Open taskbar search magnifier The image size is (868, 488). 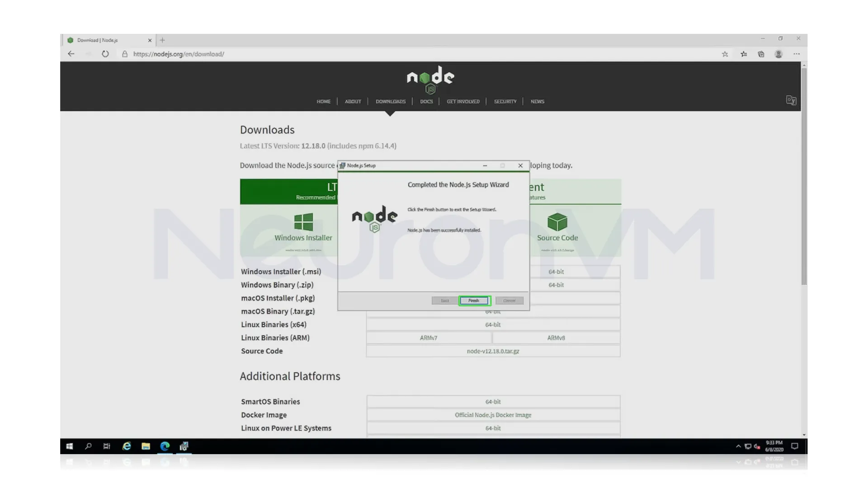point(88,446)
